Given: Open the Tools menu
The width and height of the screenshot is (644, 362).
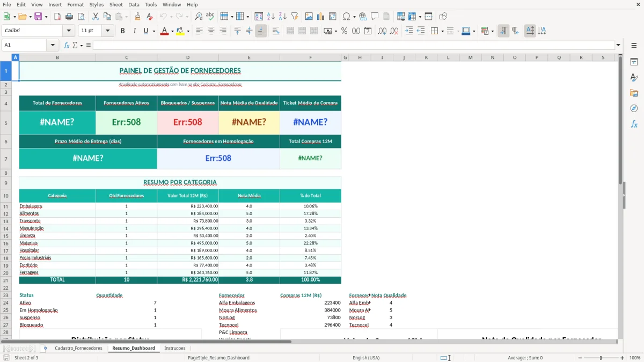Looking at the screenshot, I should [x=151, y=4].
